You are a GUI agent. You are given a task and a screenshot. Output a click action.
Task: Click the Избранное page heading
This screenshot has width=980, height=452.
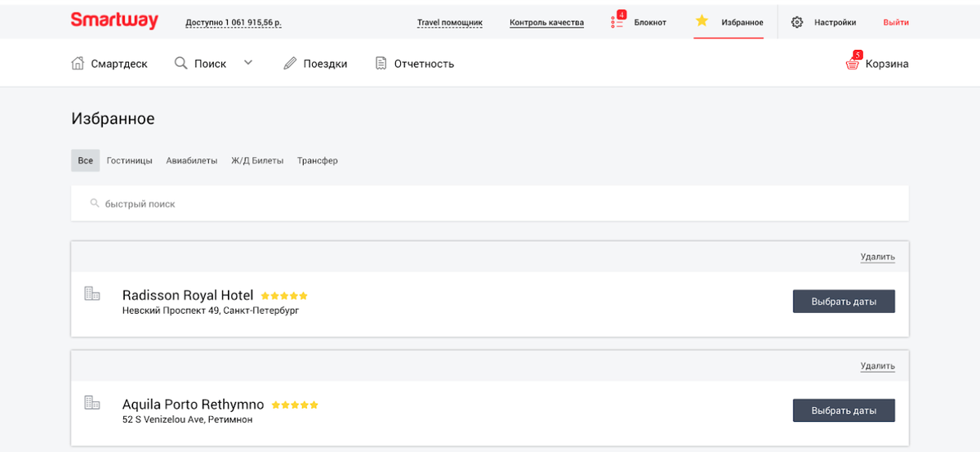pyautogui.click(x=113, y=119)
